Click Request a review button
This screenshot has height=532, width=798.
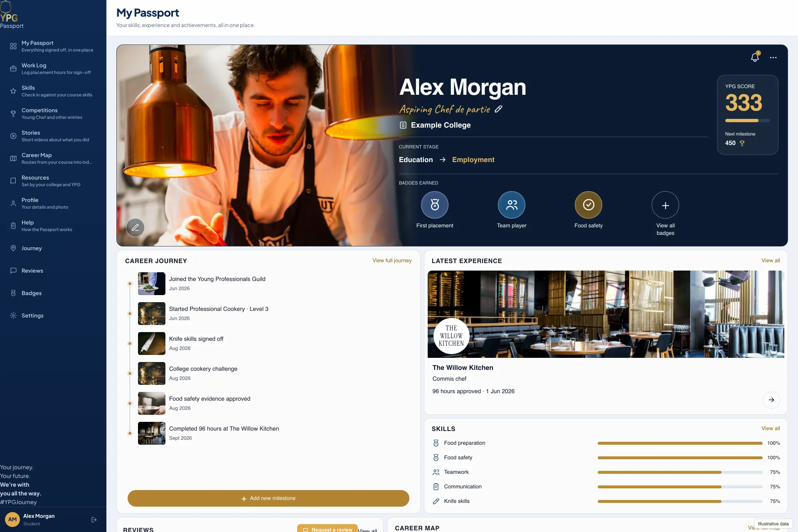coord(328,529)
